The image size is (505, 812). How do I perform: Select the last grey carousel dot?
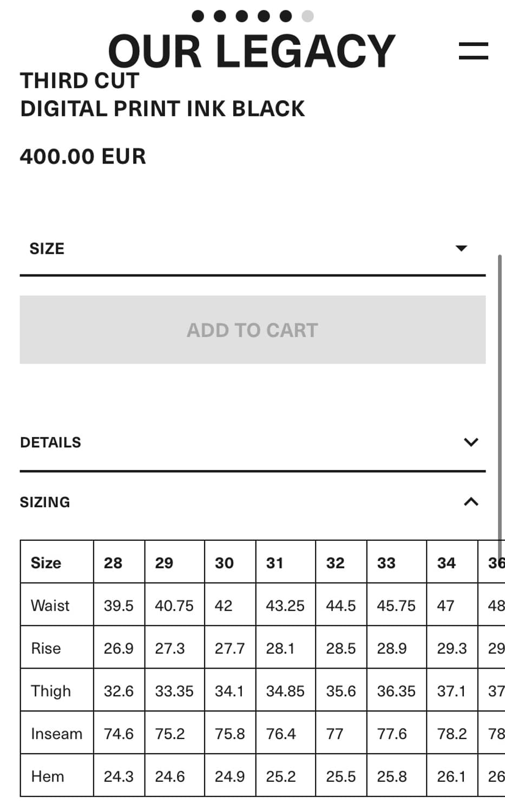[307, 16]
